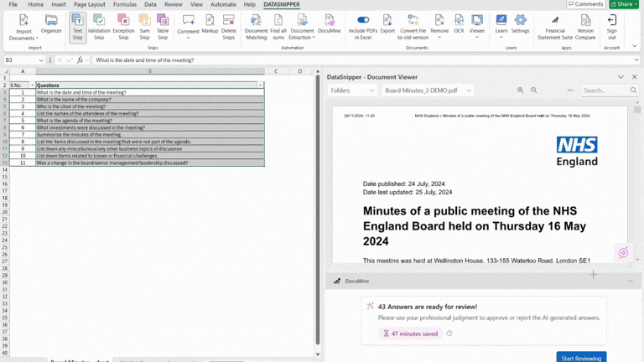
Task: Select the column C header
Action: [276, 71]
